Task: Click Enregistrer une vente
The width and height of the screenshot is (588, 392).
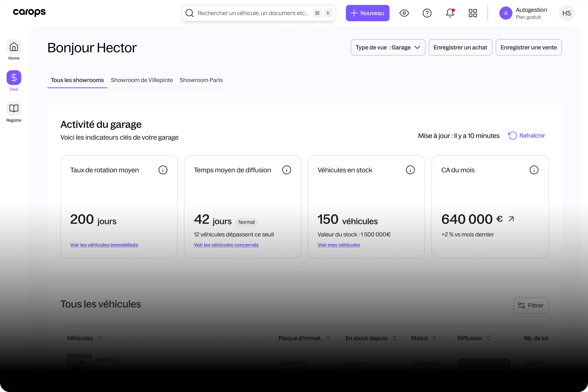Action: [x=528, y=47]
